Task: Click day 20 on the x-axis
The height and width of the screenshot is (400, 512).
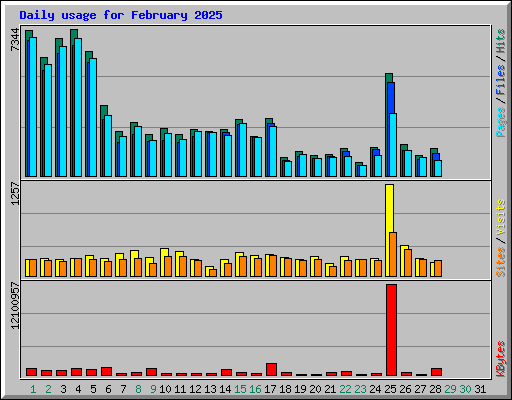Action: click(315, 389)
